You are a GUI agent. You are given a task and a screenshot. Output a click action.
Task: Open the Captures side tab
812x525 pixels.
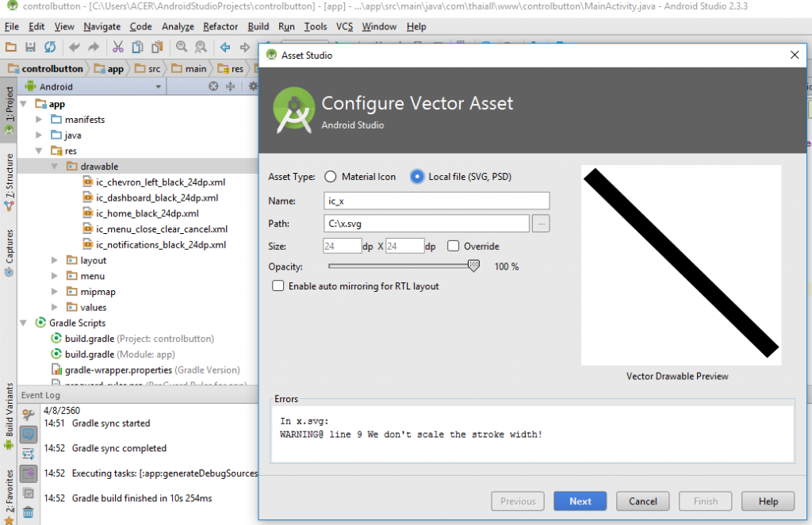[9, 253]
